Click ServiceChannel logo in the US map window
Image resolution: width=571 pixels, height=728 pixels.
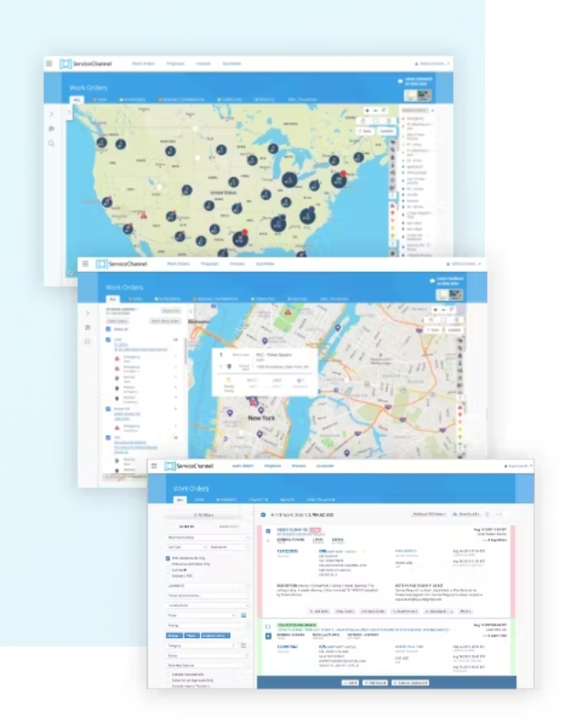click(86, 64)
